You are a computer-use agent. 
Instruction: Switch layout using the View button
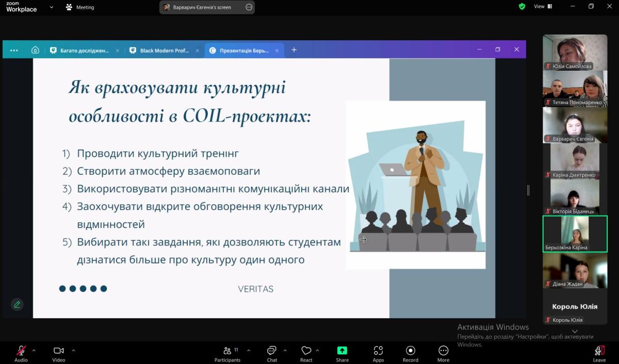pos(543,7)
